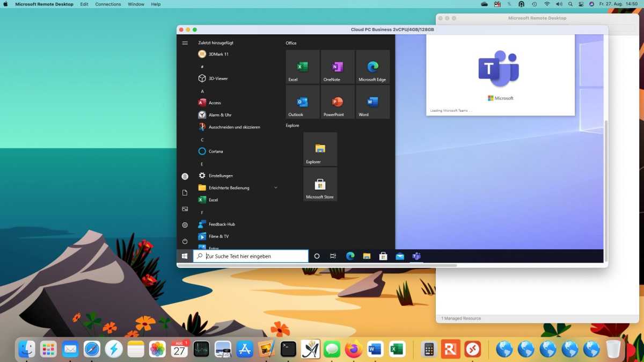Open the Connections menu
The height and width of the screenshot is (362, 644).
click(108, 4)
